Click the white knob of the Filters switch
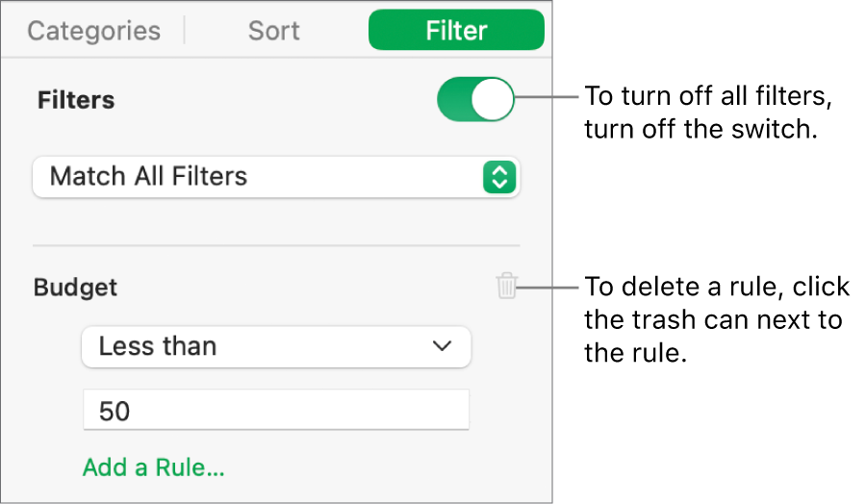This screenshot has height=504, width=866. pos(493,100)
